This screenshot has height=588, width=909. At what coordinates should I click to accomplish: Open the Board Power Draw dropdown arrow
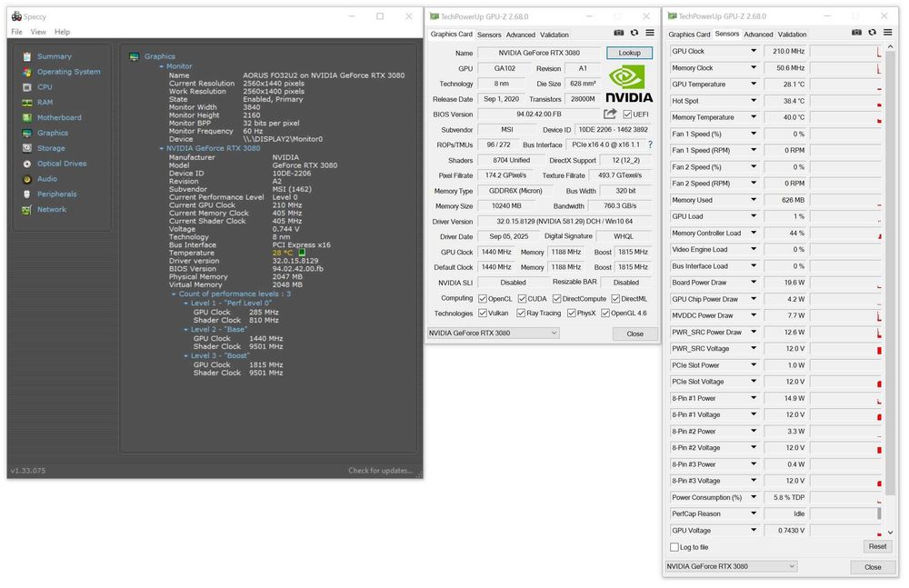coord(754,283)
